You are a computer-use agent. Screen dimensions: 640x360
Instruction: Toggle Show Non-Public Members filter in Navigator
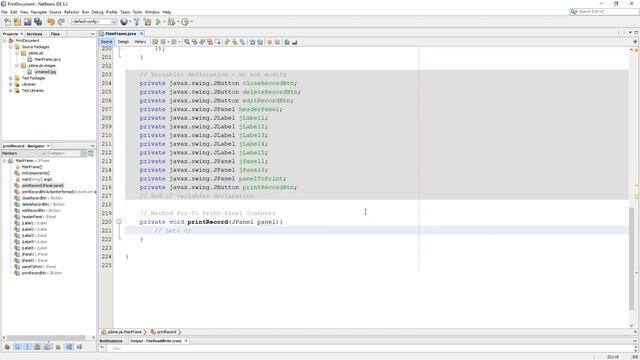click(38, 347)
